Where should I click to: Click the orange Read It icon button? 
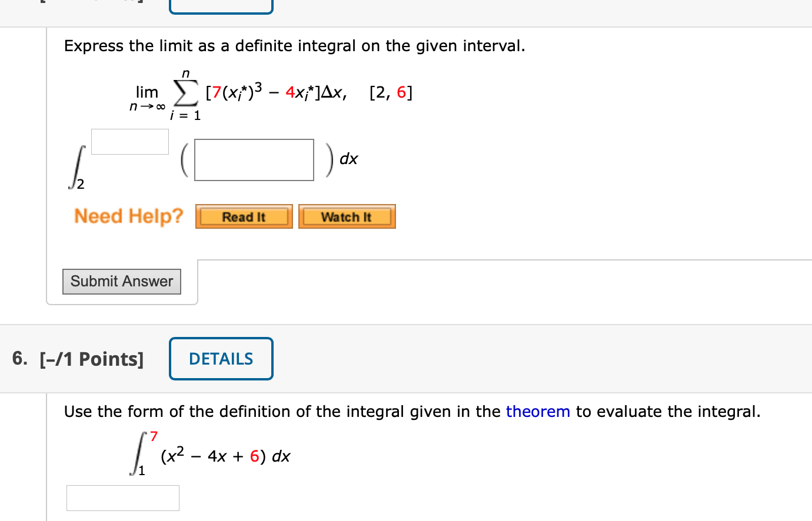coord(244,216)
